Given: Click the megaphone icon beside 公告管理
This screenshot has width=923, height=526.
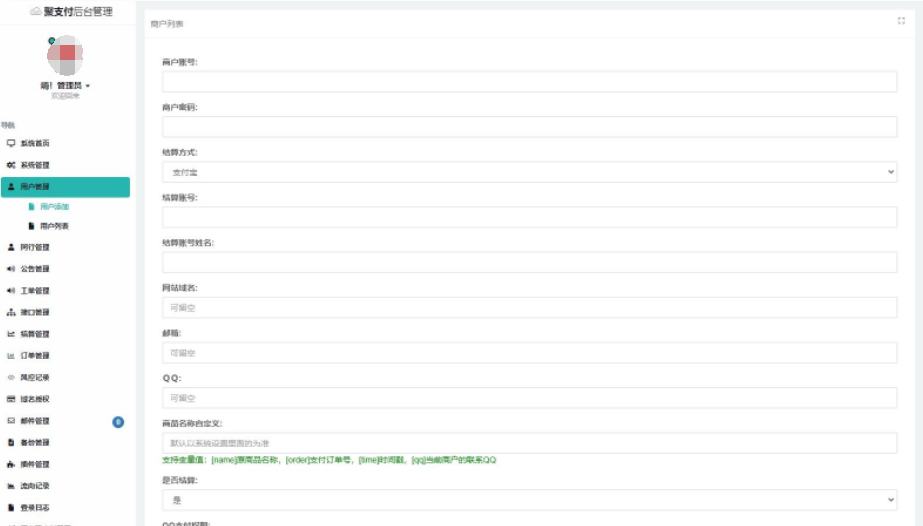Looking at the screenshot, I should [x=11, y=269].
